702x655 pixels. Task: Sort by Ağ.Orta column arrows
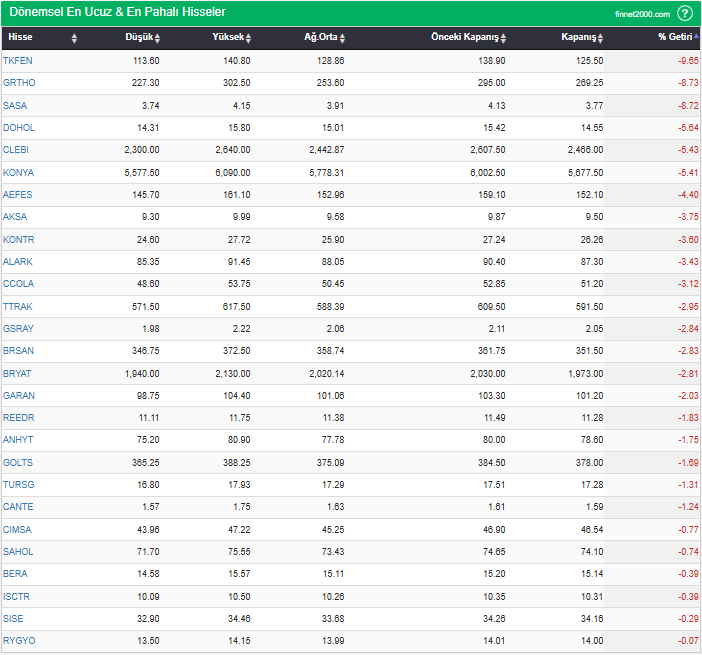[342, 38]
